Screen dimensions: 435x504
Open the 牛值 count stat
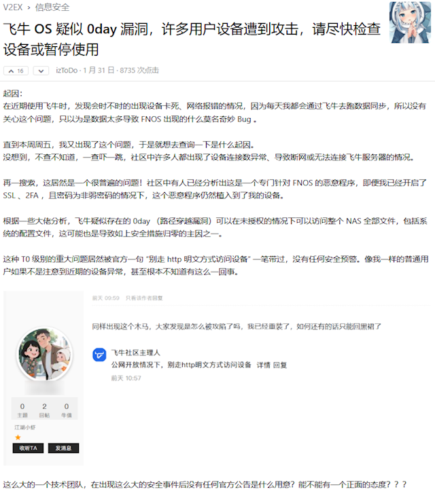pos(67,410)
